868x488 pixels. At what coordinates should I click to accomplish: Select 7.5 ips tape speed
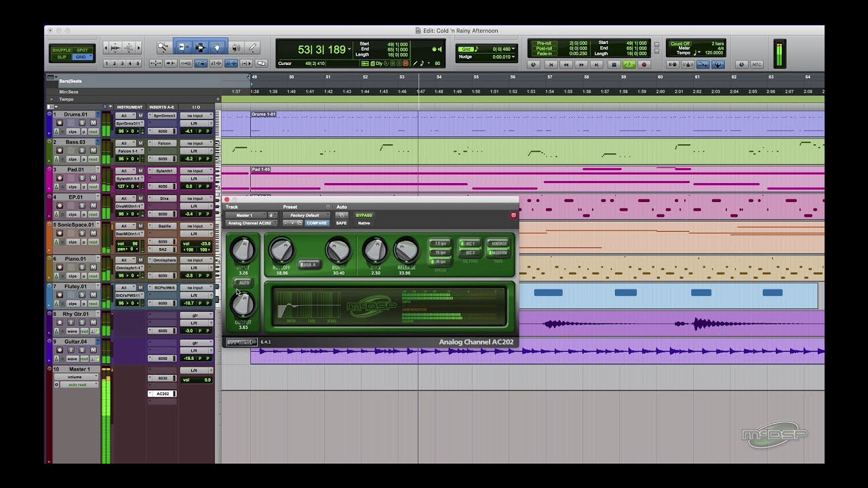(440, 243)
